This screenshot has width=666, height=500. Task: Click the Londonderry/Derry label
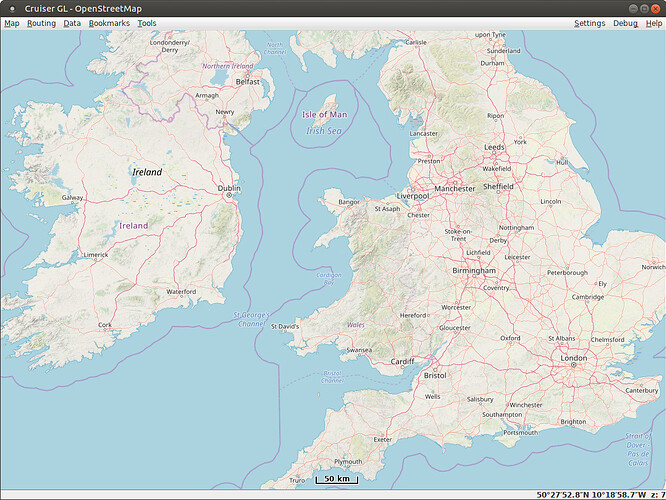169,46
